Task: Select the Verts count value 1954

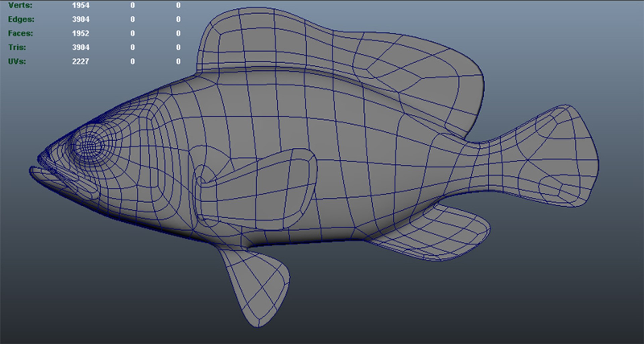Action: (x=81, y=5)
